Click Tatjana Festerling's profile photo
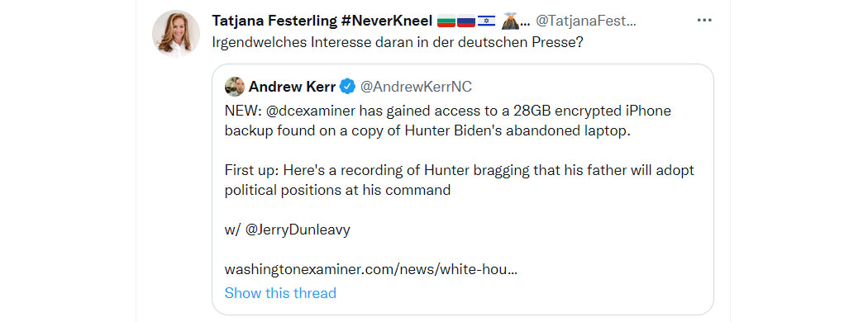Image resolution: width=868 pixels, height=322 pixels. click(176, 33)
